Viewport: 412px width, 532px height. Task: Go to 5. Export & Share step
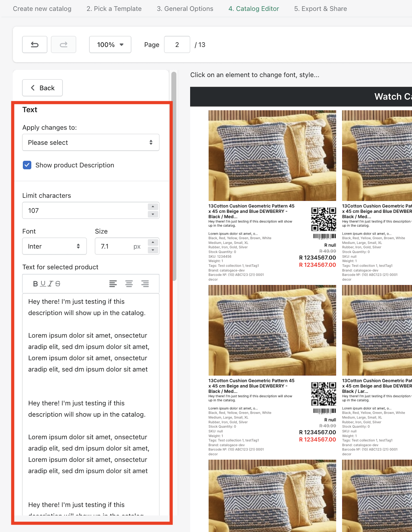[321, 9]
